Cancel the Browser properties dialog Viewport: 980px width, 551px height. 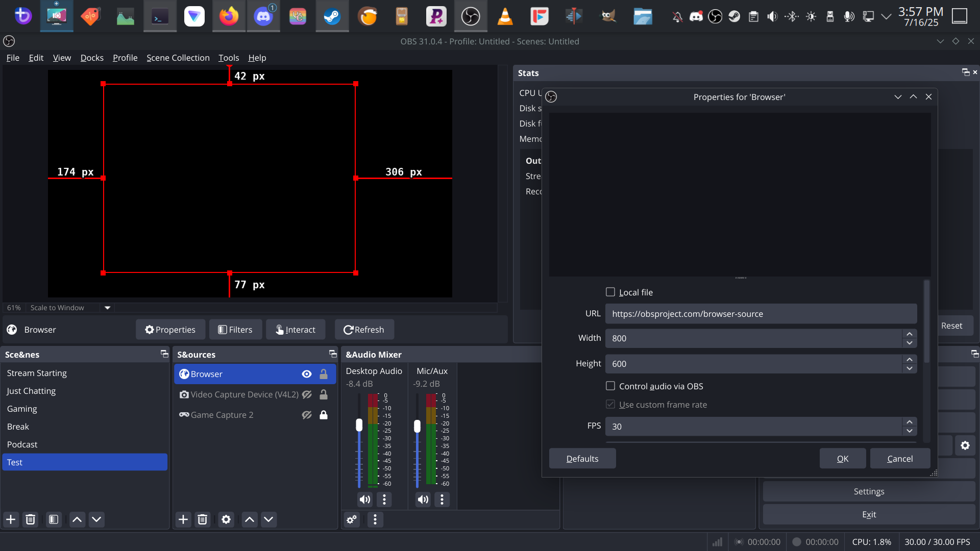point(900,459)
